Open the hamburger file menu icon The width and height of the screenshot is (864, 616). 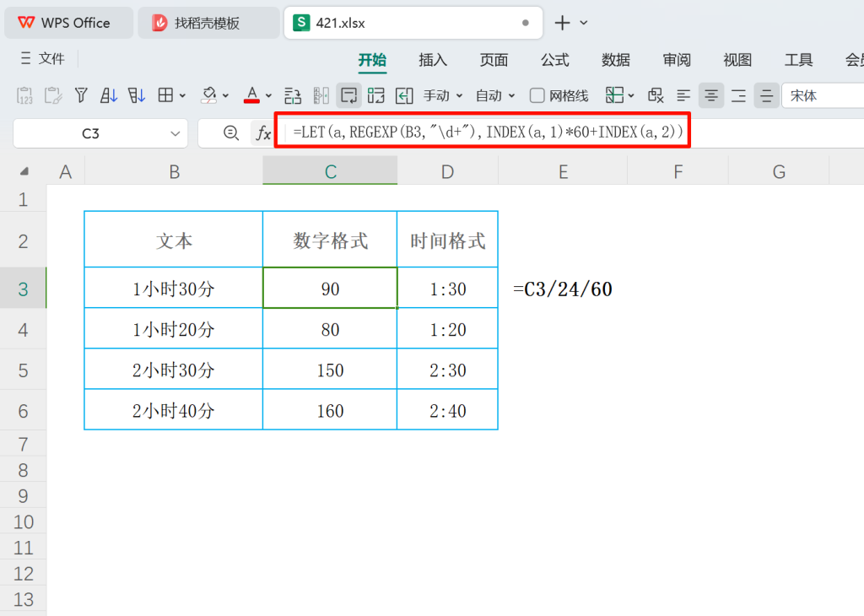point(25,58)
